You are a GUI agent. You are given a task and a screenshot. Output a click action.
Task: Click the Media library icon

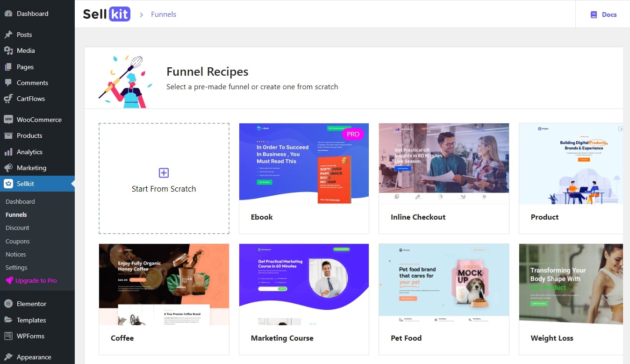click(8, 50)
